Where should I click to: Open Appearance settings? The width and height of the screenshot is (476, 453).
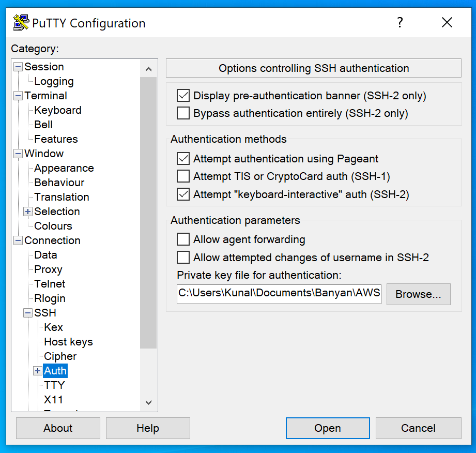pos(64,168)
